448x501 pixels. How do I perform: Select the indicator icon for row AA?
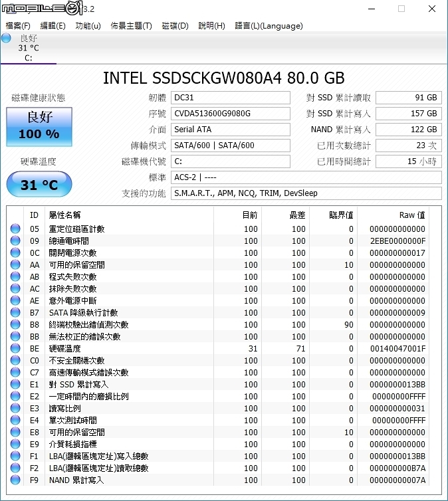tap(15, 264)
